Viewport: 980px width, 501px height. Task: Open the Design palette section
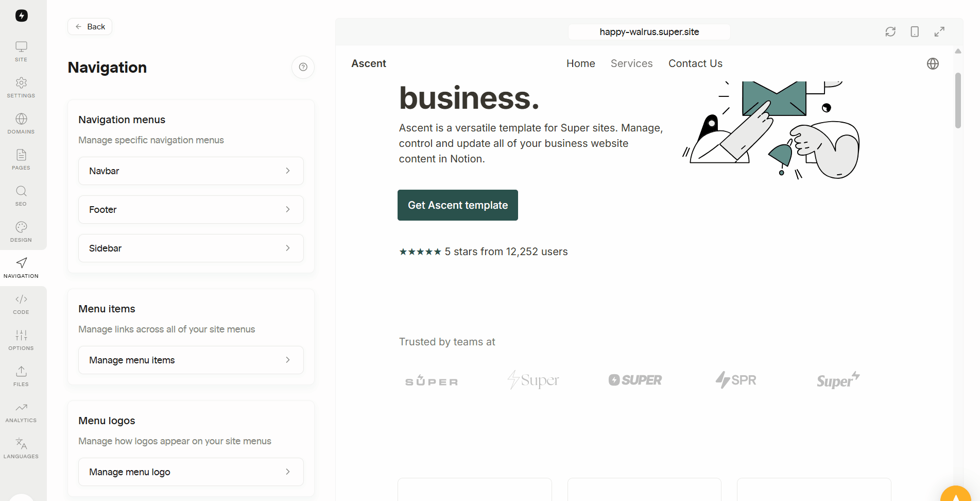(21, 232)
